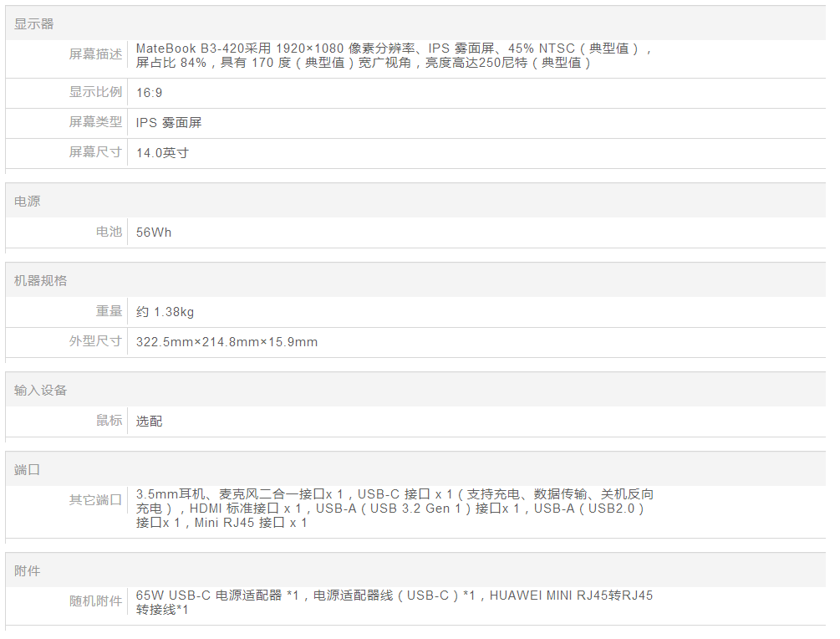
Task: Click the 322.5mm×214.8mm×15.9mm dimensions text
Action: coord(227,342)
